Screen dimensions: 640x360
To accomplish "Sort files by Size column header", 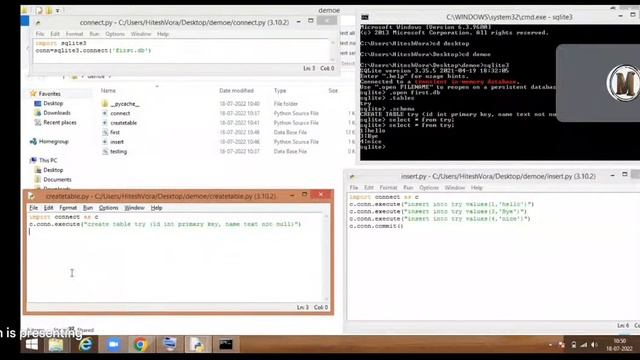I will point(333,91).
